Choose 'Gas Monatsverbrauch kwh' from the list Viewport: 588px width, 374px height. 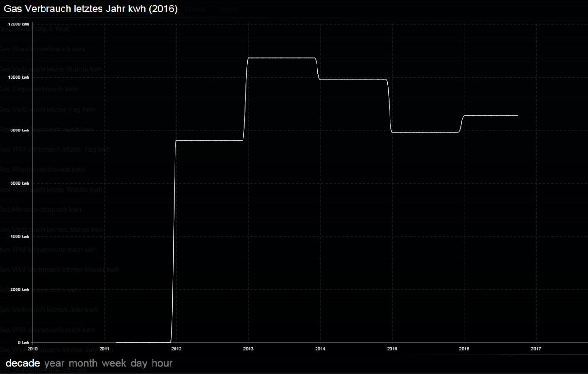[41, 210]
